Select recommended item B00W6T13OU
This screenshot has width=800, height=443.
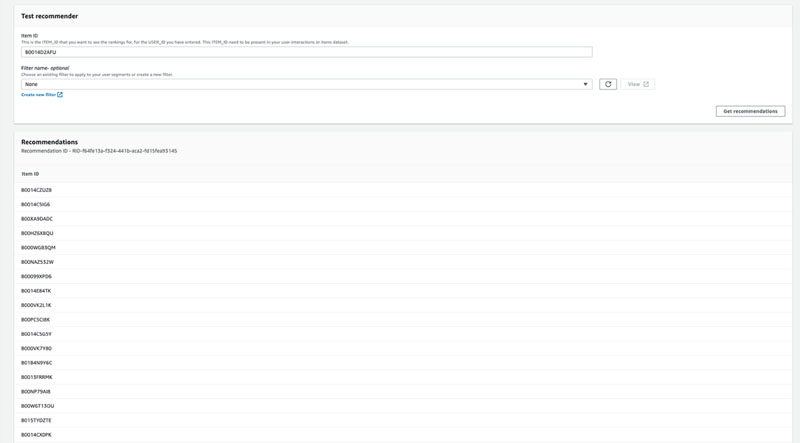click(37, 406)
